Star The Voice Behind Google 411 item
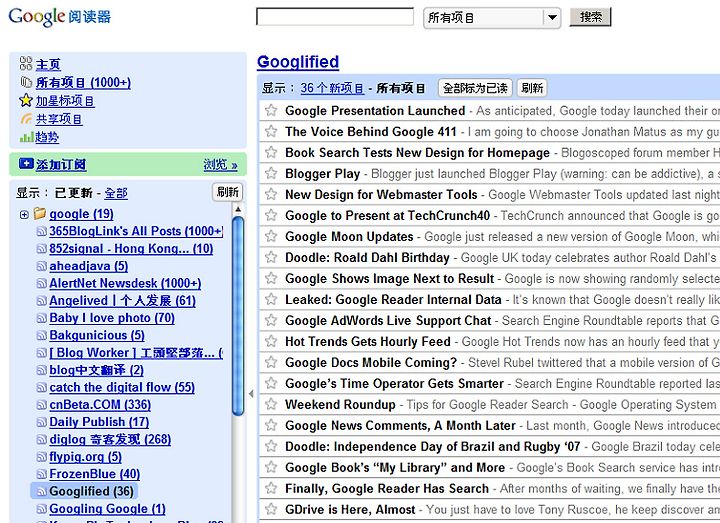The width and height of the screenshot is (720, 523). click(271, 131)
